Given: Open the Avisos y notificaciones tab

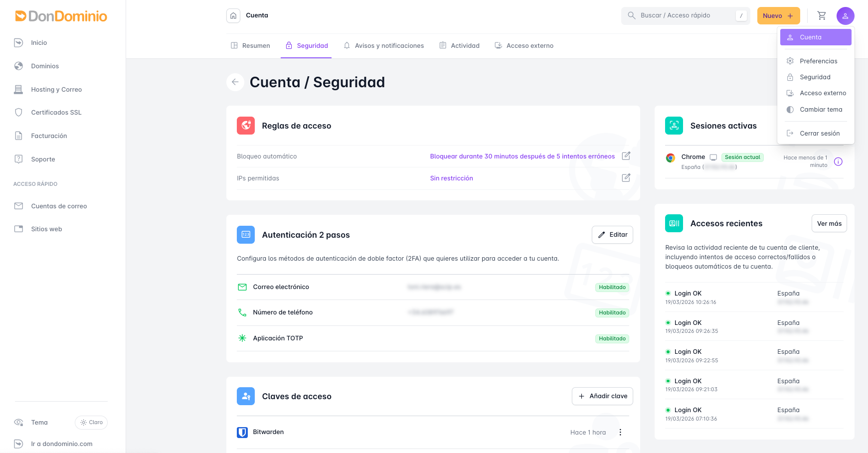Looking at the screenshot, I should click(x=384, y=46).
